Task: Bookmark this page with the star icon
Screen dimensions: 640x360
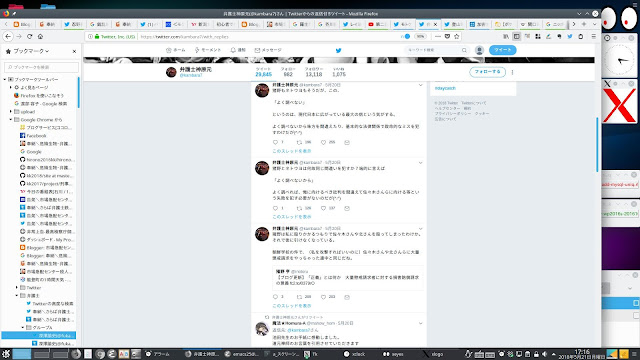Action: 457,36
